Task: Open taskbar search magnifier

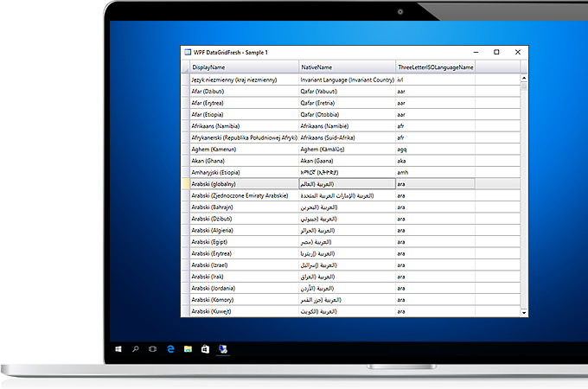Action: (x=136, y=349)
